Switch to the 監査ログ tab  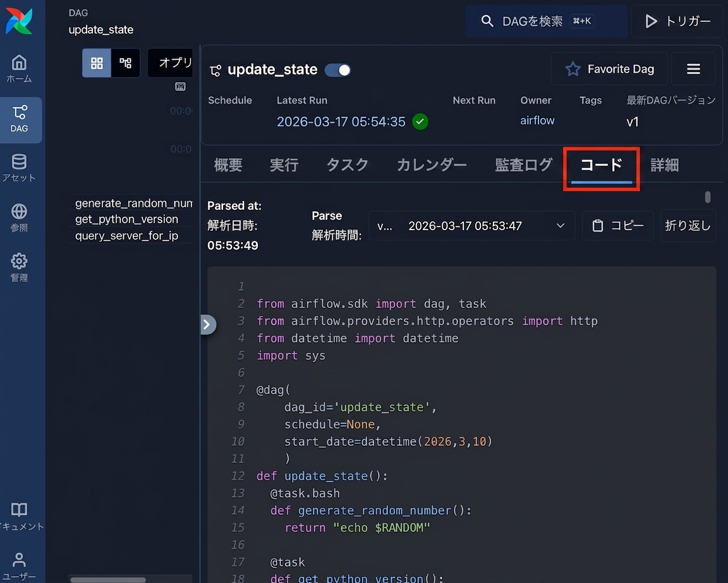point(523,165)
